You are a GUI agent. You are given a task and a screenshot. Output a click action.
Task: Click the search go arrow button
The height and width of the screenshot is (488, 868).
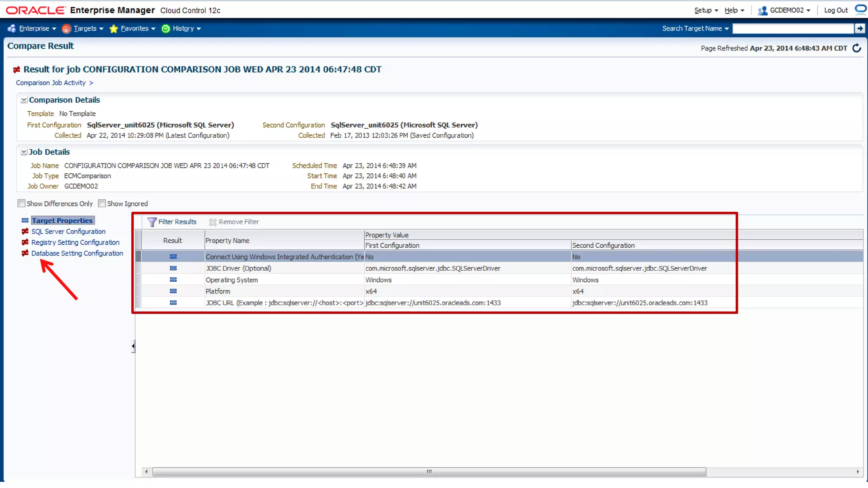pos(860,28)
